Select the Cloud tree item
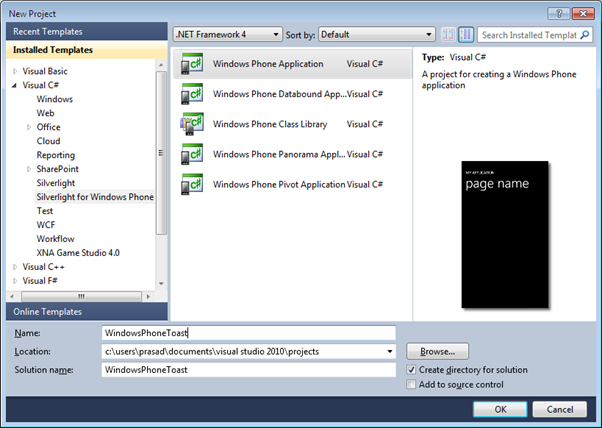This screenshot has height=428, width=602. 48,141
